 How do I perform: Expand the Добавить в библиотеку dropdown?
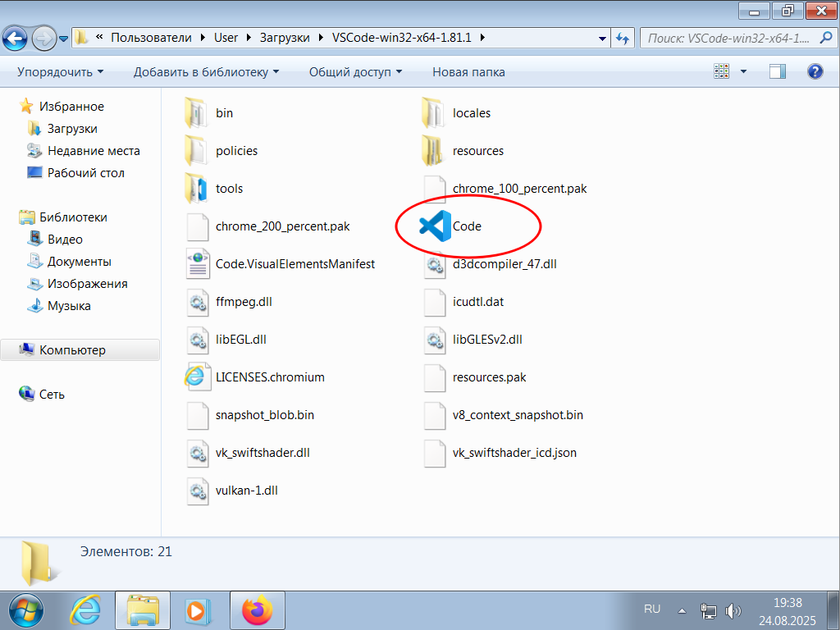[x=206, y=72]
